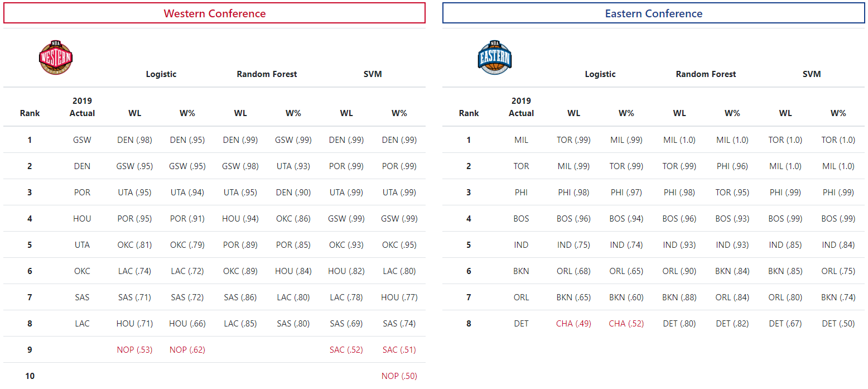Screen dimensions: 868x389
Task: Select the OKC (.79) cell
Action: (x=187, y=245)
